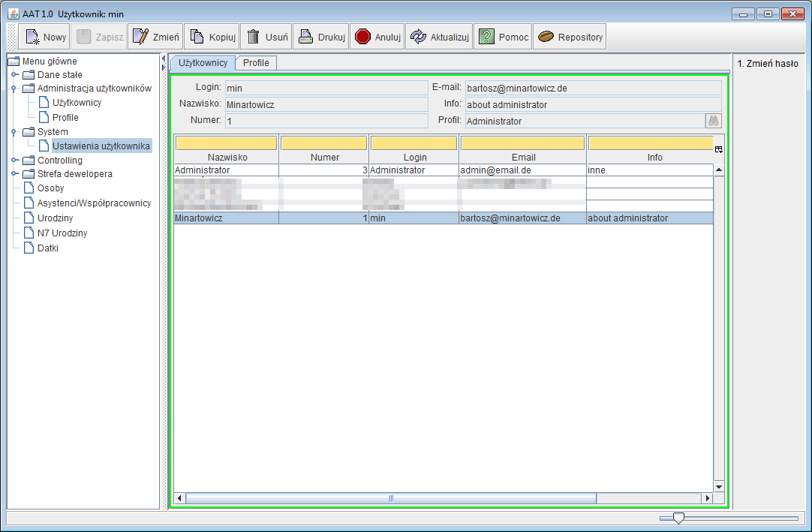The height and width of the screenshot is (532, 812).
Task: Click the horizontal scrollbar thumb of the table
Action: click(x=391, y=498)
